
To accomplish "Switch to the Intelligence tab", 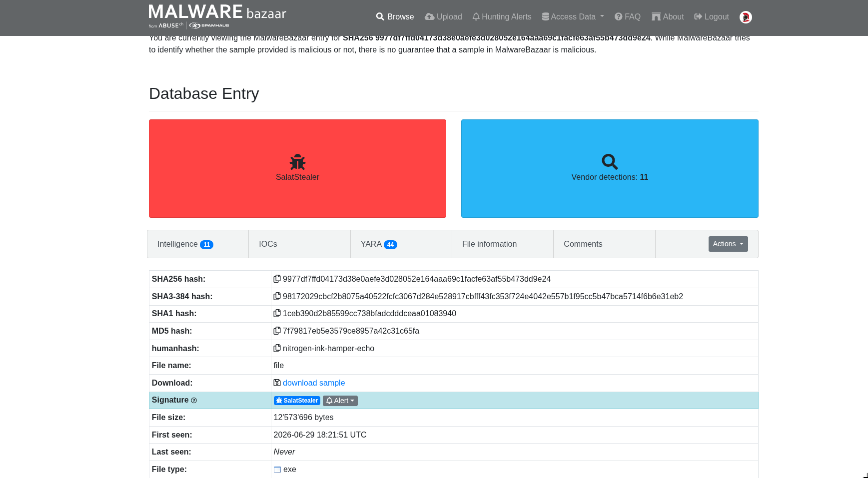I will coord(198,244).
